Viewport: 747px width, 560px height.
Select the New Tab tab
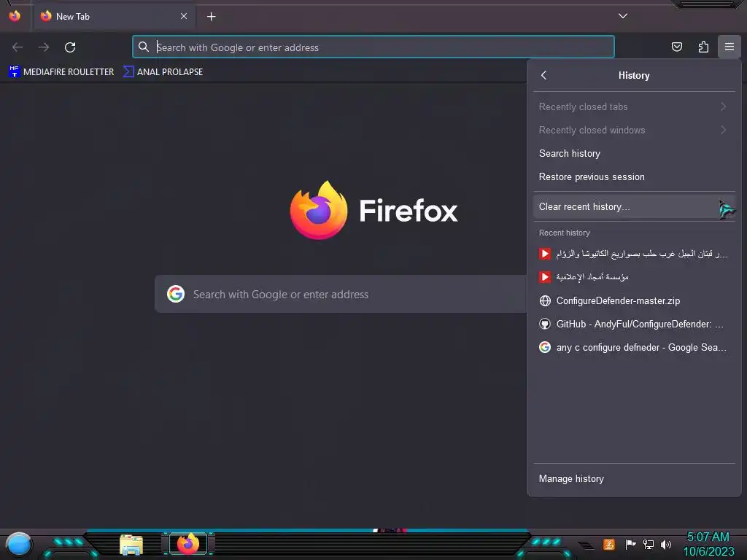(x=114, y=16)
